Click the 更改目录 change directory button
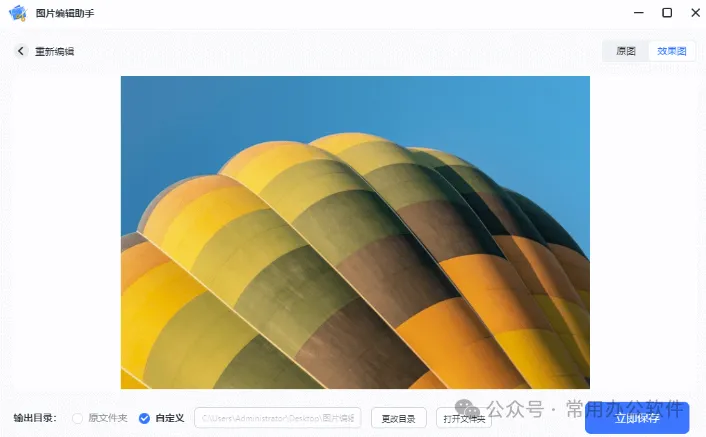 pyautogui.click(x=398, y=419)
